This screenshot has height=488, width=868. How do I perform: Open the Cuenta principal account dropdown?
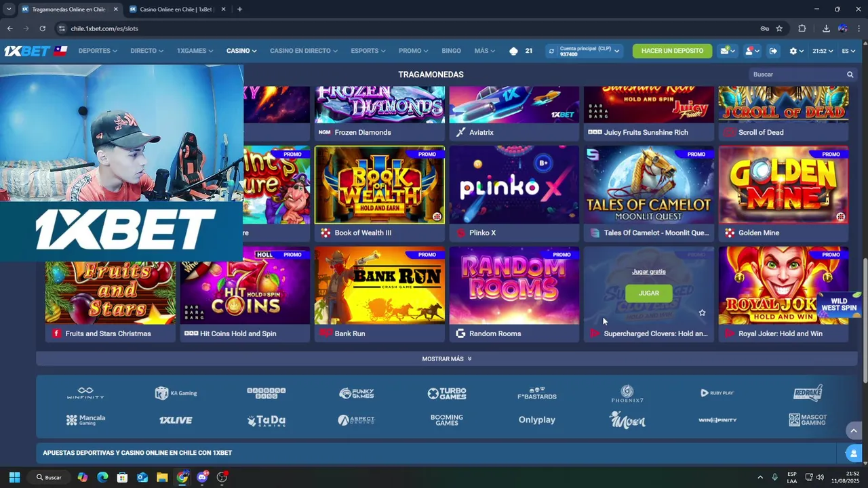point(586,51)
